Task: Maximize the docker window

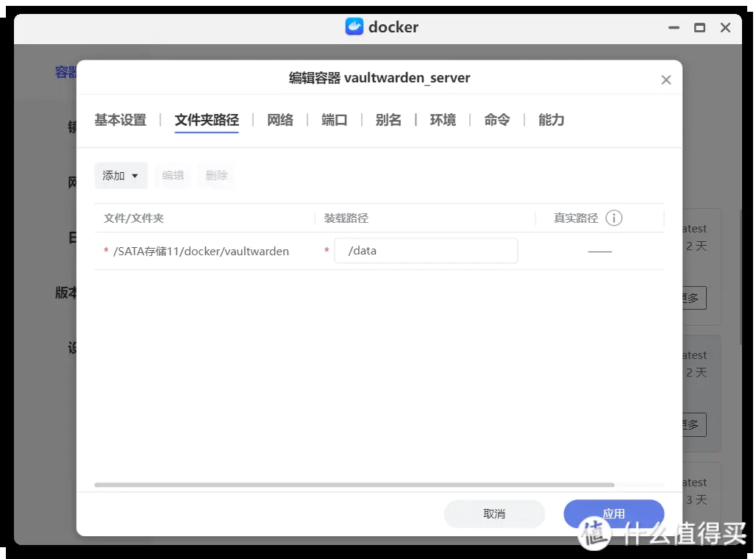Action: coord(699,28)
